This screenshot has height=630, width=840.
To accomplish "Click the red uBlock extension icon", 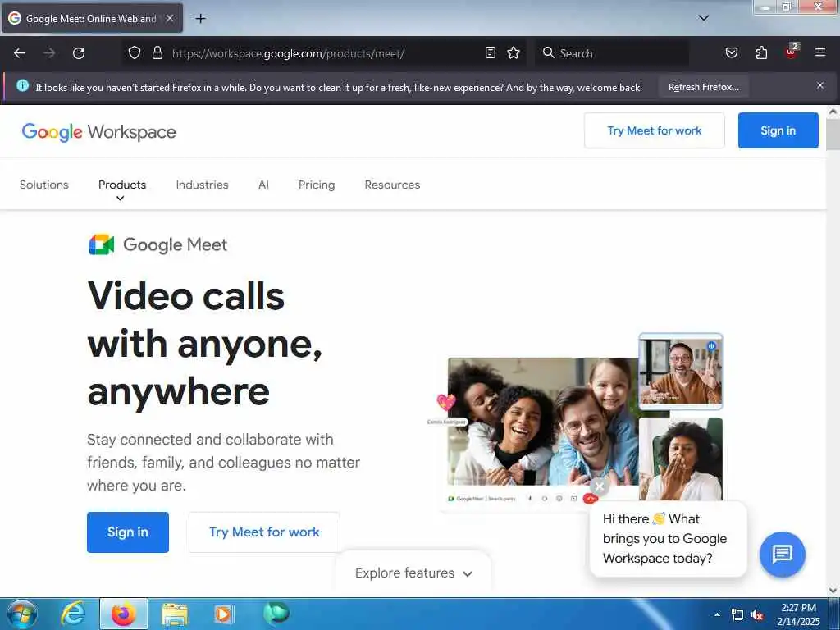I will [792, 52].
